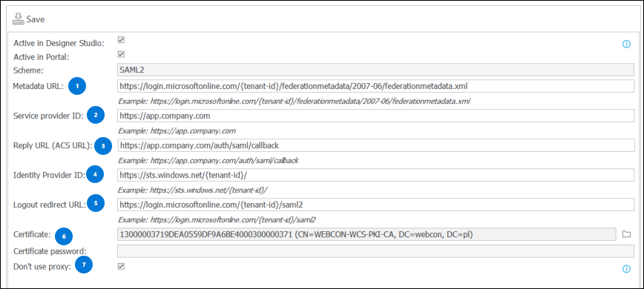Open the info icon beside Don't use proxy
The image size is (644, 289).
pyautogui.click(x=626, y=269)
